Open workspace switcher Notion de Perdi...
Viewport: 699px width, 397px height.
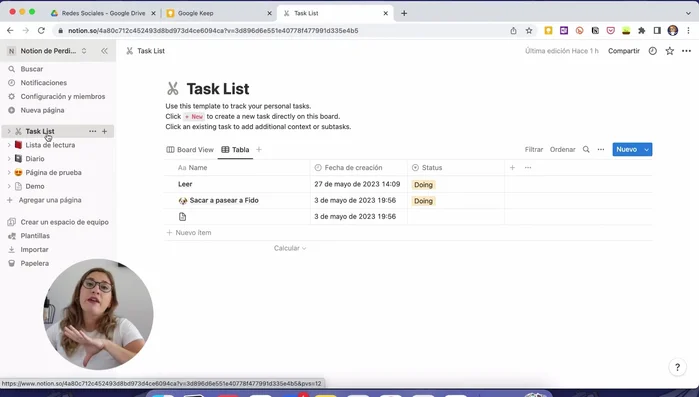(x=47, y=51)
